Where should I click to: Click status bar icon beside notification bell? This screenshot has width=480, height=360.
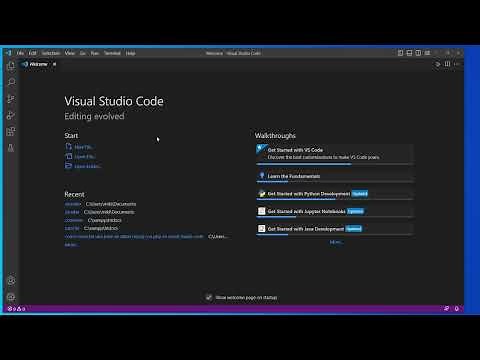(x=447, y=309)
